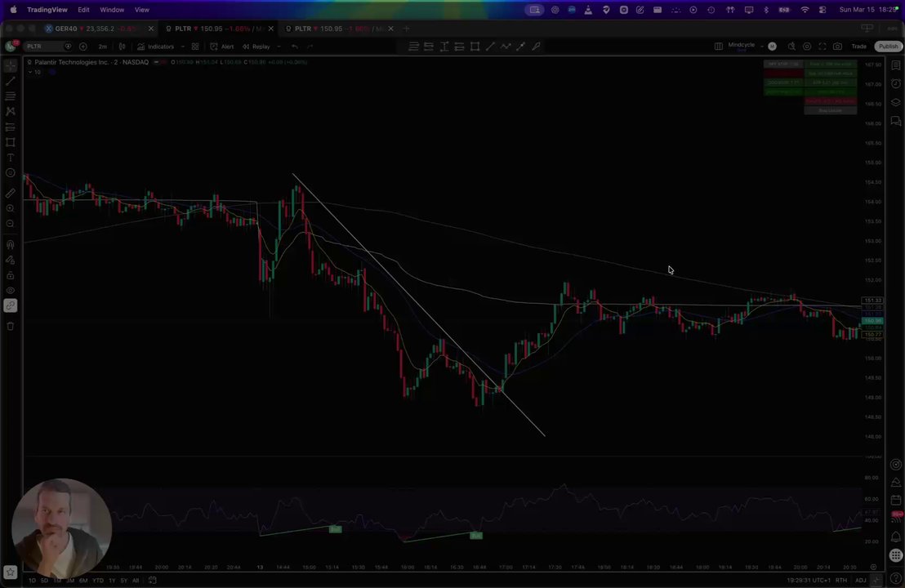Open the layout setup icon beside Mindcycle
Image resolution: width=905 pixels, height=588 pixels.
click(719, 47)
